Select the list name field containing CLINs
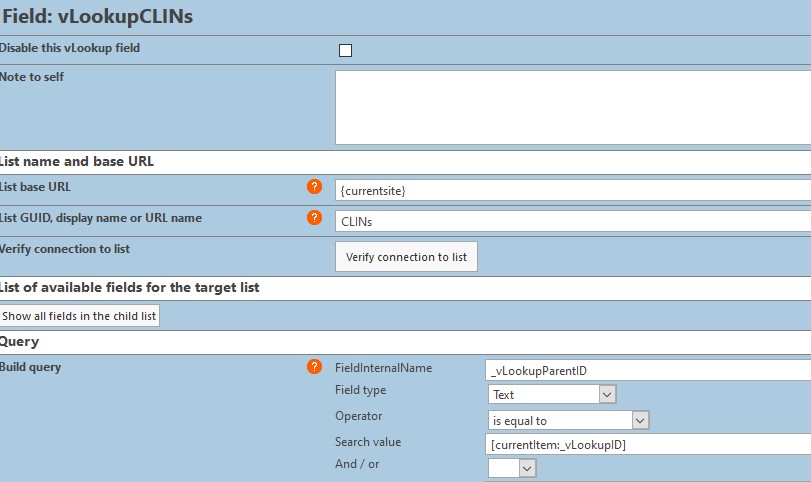The width and height of the screenshot is (811, 482). click(573, 221)
